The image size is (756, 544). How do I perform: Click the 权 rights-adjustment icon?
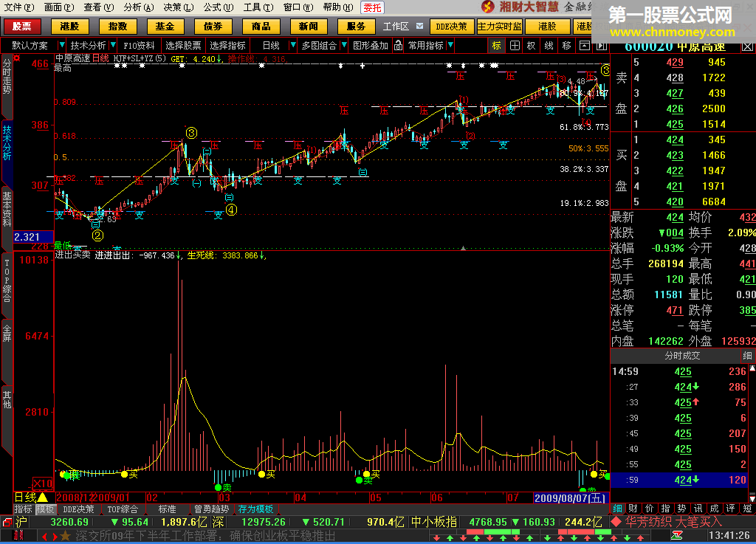coord(532,46)
